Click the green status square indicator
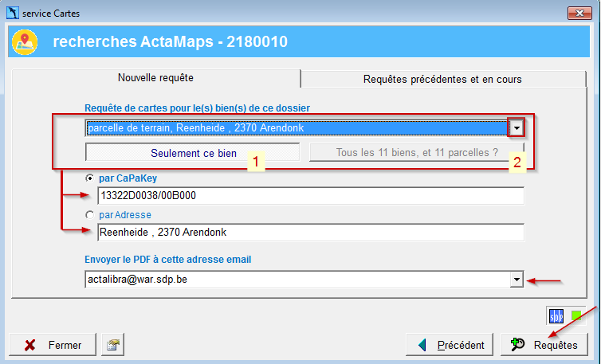This screenshot has height=364, width=601. point(576,315)
